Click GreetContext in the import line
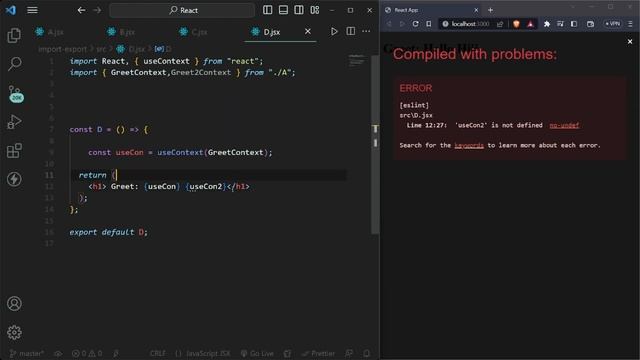The height and width of the screenshot is (360, 640). coord(138,72)
